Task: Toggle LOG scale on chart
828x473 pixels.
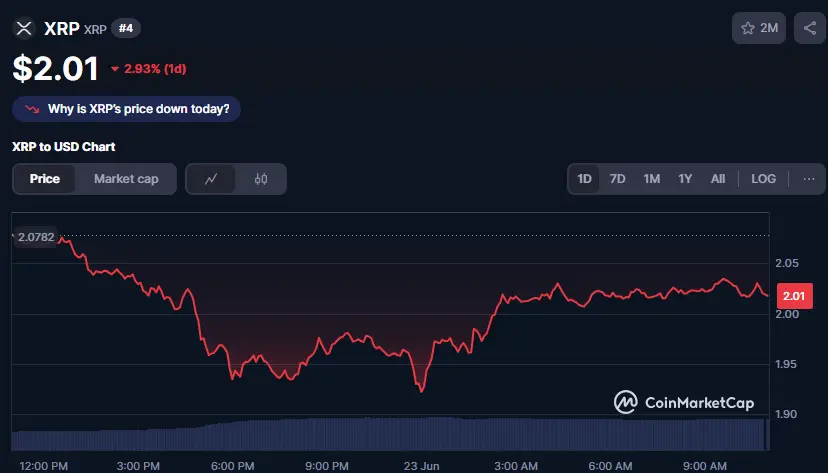Action: point(764,179)
